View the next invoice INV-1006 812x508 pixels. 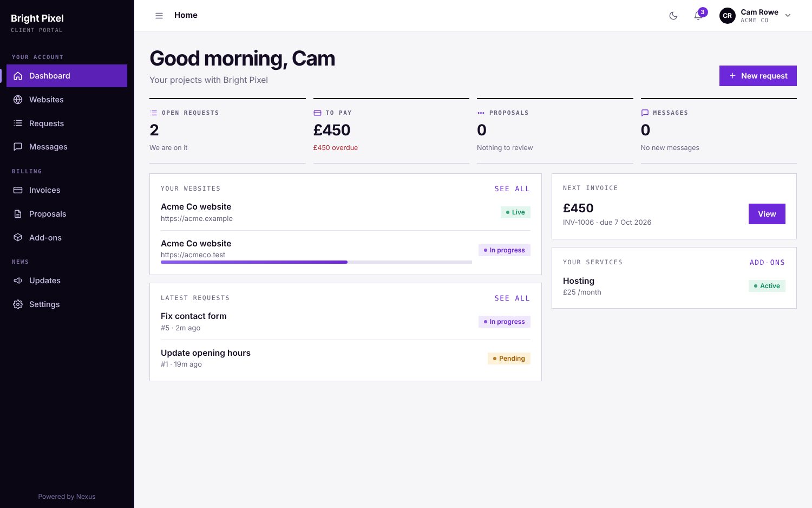coord(767,214)
